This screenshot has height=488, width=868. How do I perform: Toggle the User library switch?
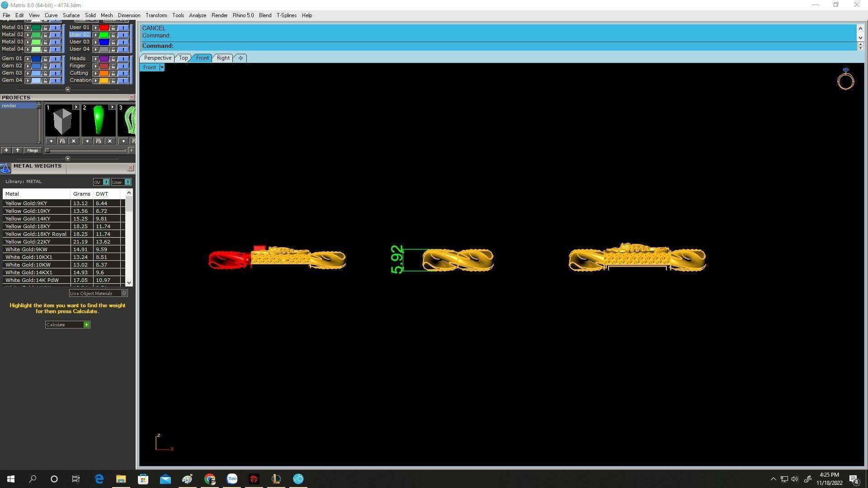click(x=127, y=182)
